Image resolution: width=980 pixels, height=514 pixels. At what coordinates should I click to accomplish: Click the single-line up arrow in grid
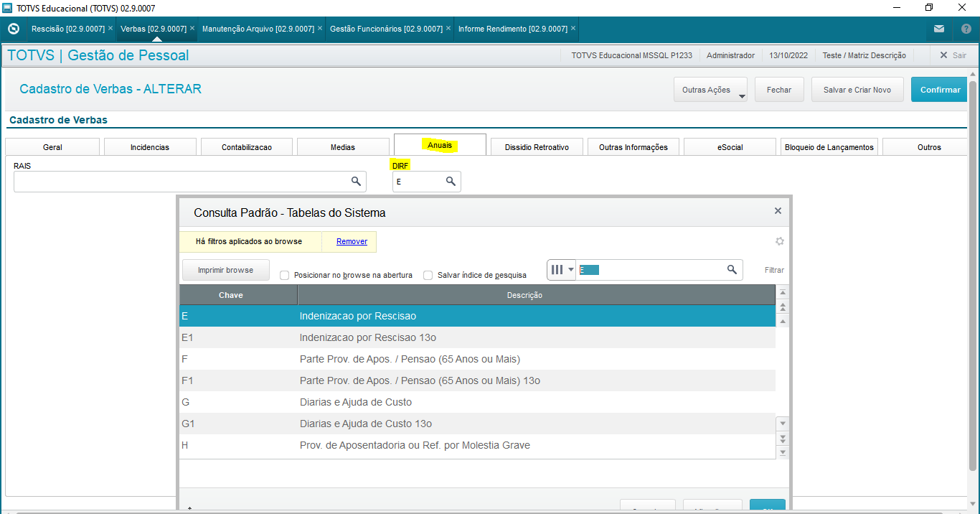[x=783, y=321]
